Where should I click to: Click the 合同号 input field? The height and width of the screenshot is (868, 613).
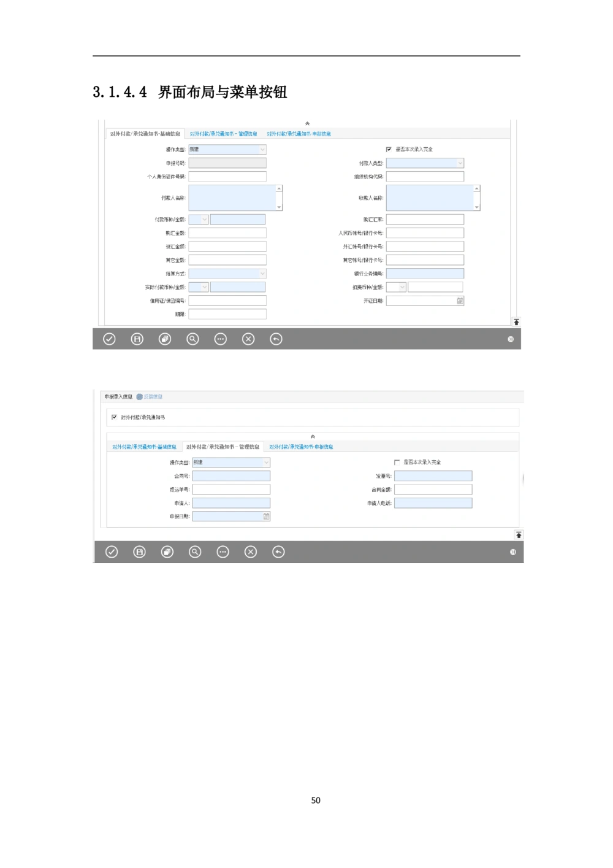point(231,476)
